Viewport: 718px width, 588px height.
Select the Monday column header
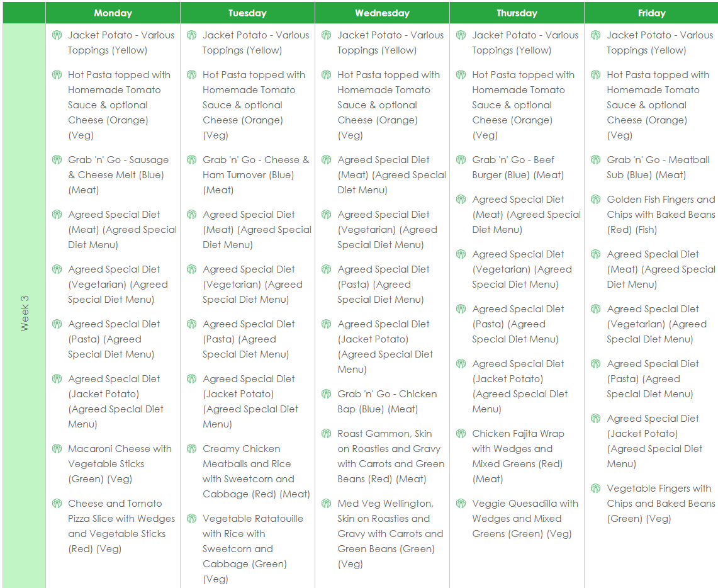[113, 13]
